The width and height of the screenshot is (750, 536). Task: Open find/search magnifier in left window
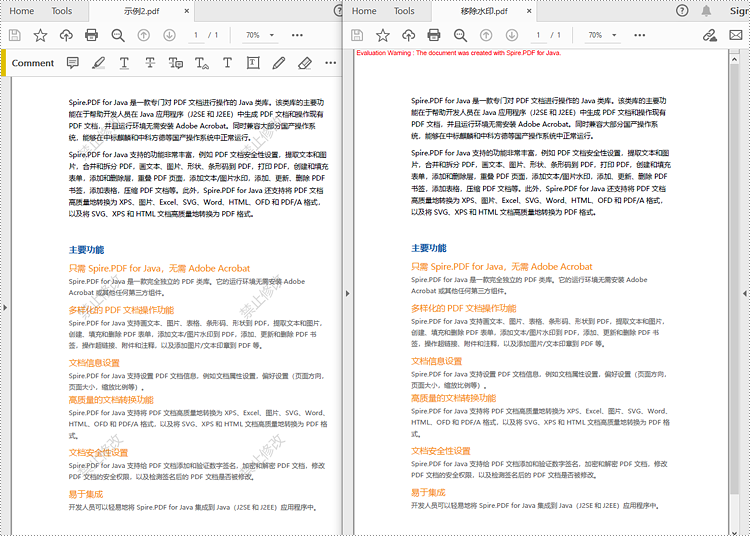[118, 35]
